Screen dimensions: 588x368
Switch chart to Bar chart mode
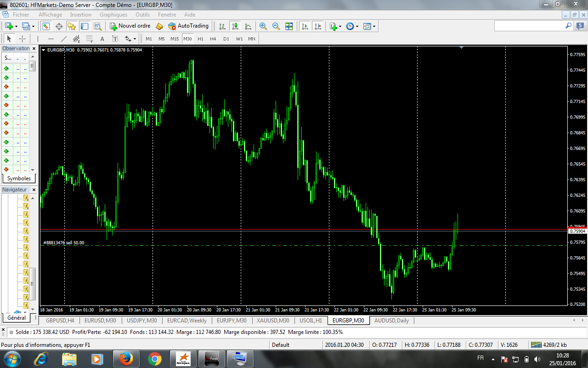click(222, 26)
